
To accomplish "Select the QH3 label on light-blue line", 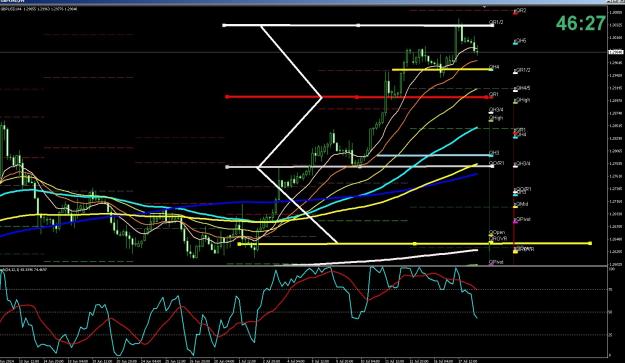I will (x=494, y=153).
